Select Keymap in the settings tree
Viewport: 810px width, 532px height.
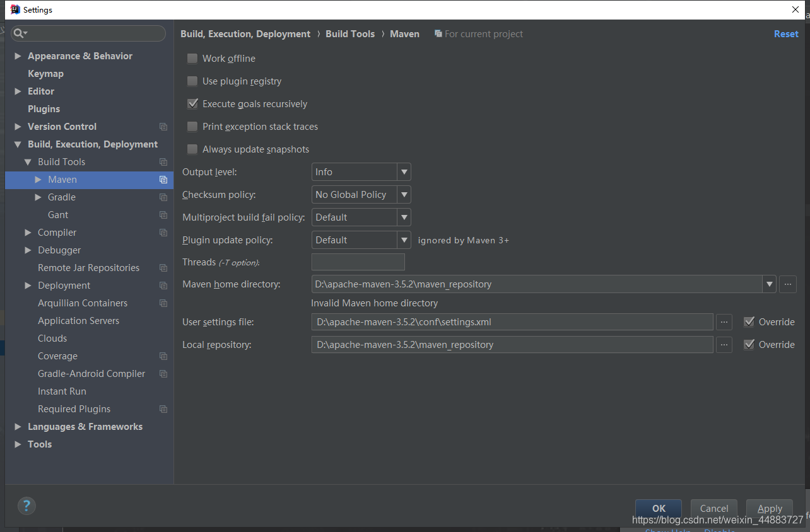tap(45, 74)
